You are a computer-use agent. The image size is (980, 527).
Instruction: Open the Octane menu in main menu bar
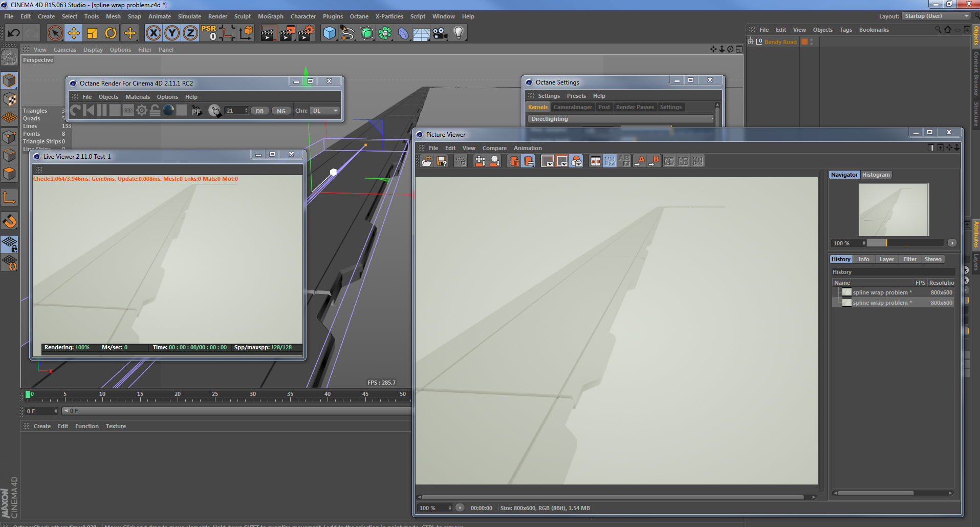coord(359,16)
